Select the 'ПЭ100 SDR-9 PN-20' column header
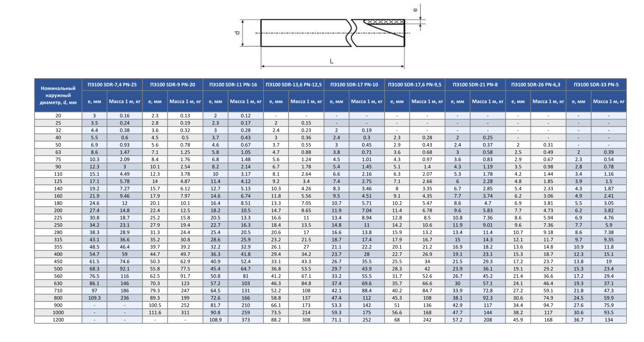This screenshot has height=342, width=644. point(173,84)
